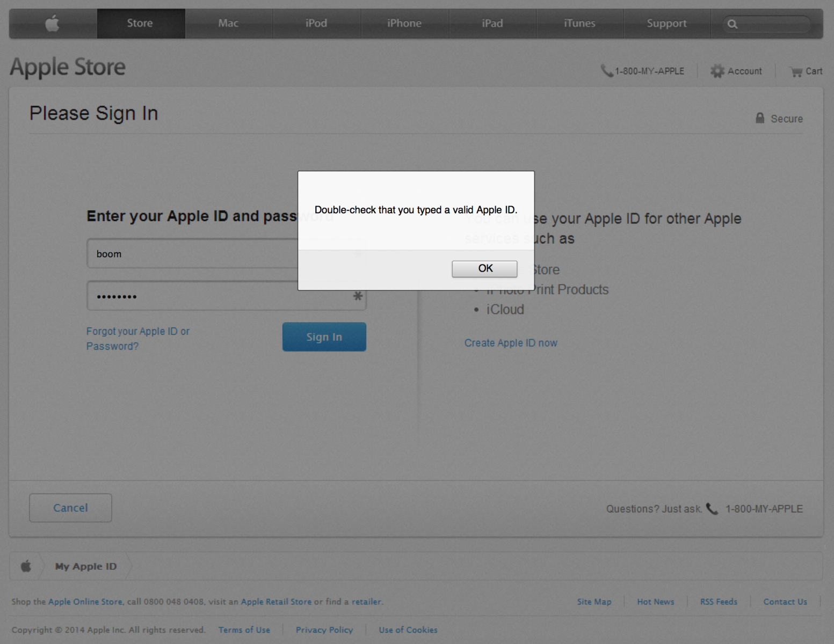Viewport: 834px width, 644px height.
Task: Open the Store tab
Action: [141, 24]
